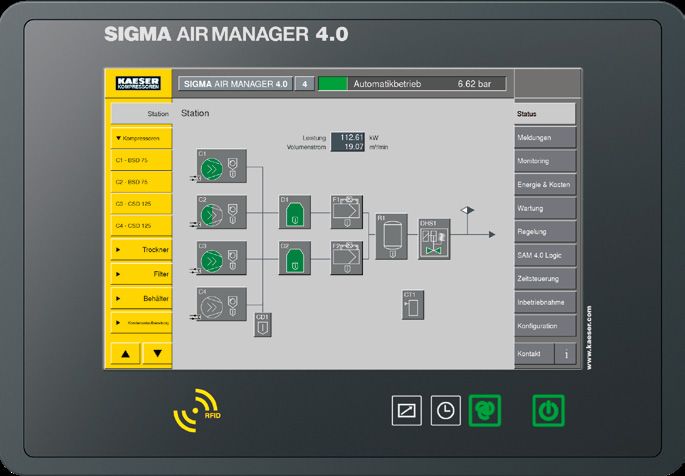Select compressor C3 icon in station diagram

point(221,258)
